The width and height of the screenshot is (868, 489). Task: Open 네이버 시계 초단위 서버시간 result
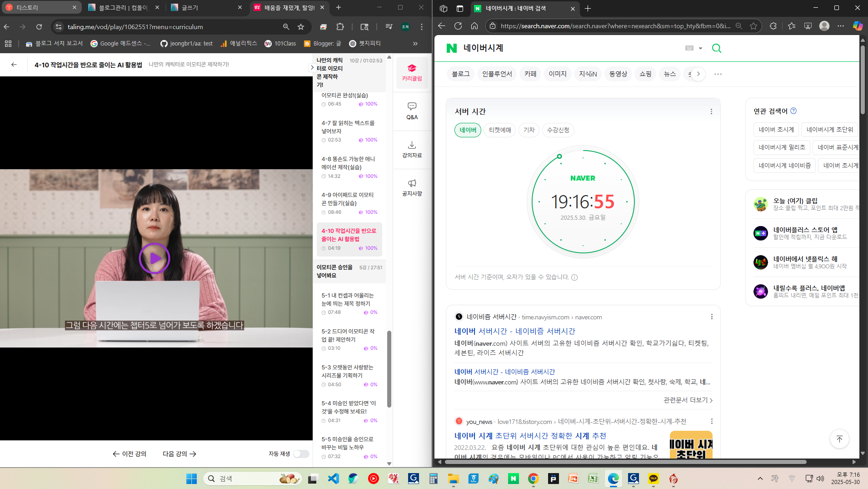(530, 436)
